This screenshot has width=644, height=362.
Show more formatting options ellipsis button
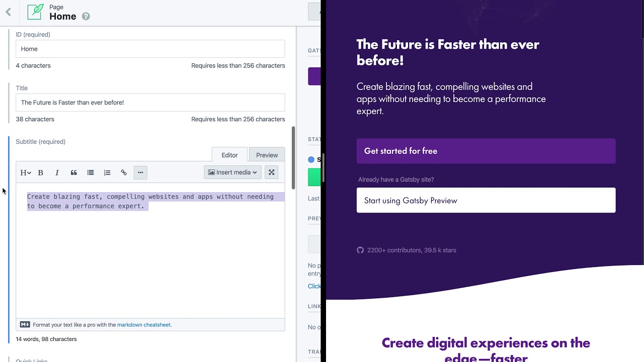coord(140,172)
